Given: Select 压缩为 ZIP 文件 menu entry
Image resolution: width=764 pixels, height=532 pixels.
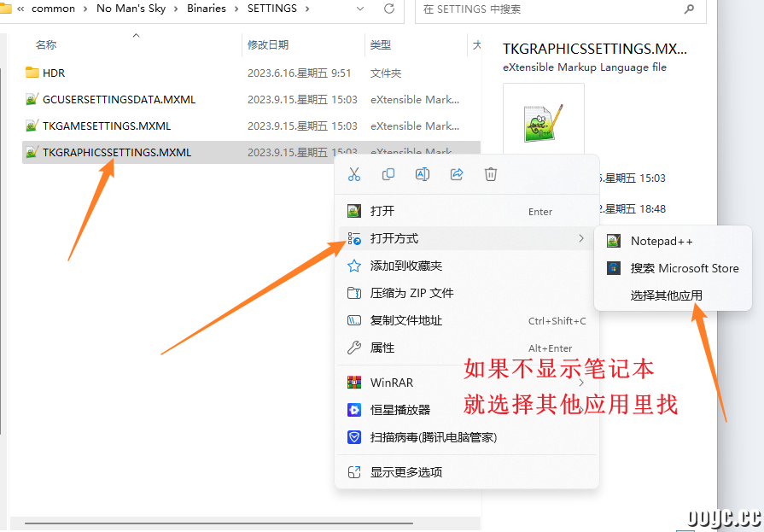Looking at the screenshot, I should point(467,293).
